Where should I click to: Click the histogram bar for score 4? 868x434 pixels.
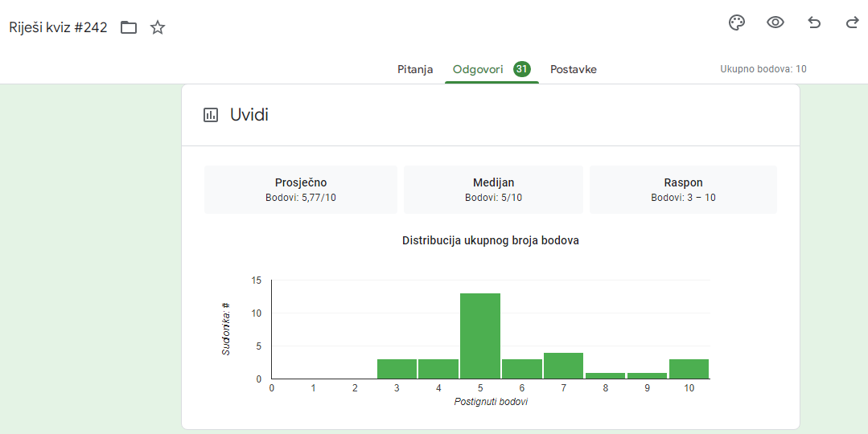pos(438,369)
